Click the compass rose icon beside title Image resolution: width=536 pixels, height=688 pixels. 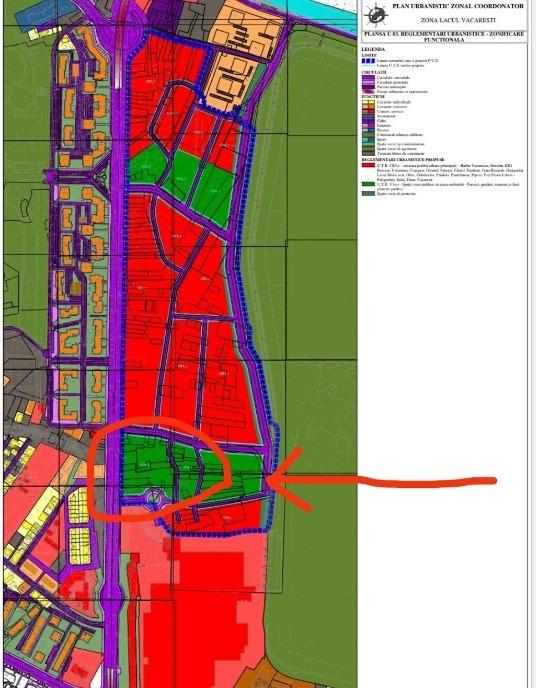point(376,15)
